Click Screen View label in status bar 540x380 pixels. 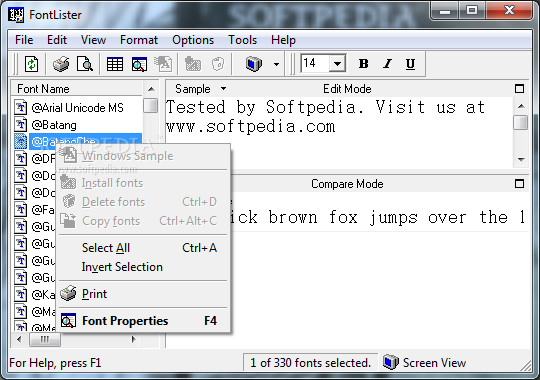[434, 363]
